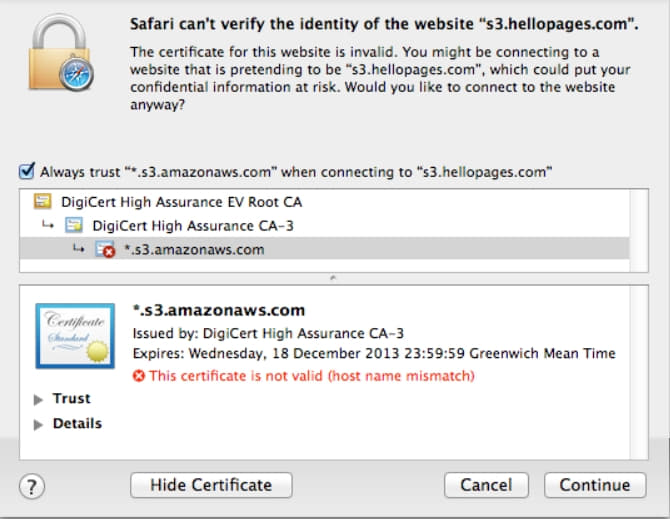The image size is (670, 519).
Task: Click the large Certificate Standard image
Action: pos(75,336)
